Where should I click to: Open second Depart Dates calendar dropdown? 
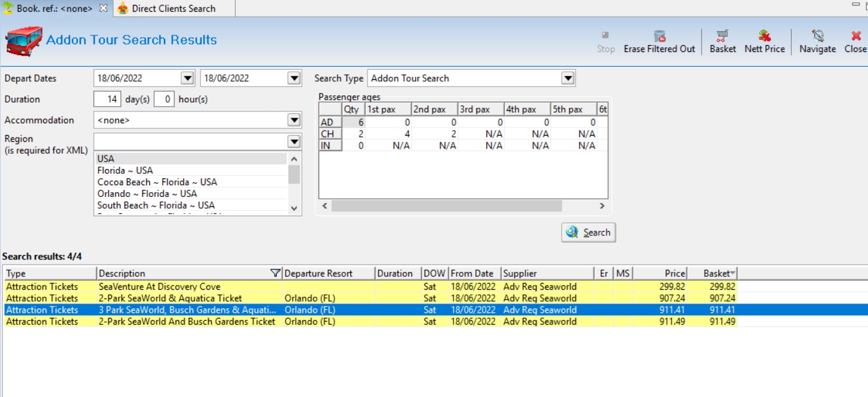294,78
